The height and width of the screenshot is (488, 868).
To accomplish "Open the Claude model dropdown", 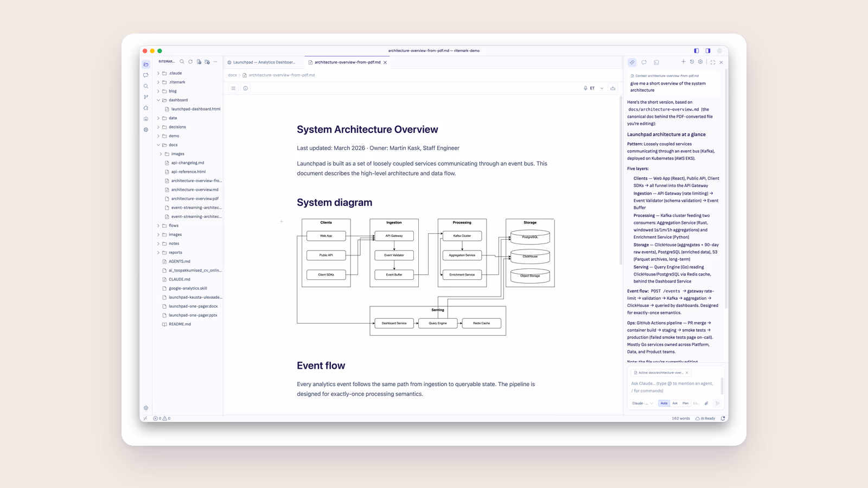I will [643, 403].
